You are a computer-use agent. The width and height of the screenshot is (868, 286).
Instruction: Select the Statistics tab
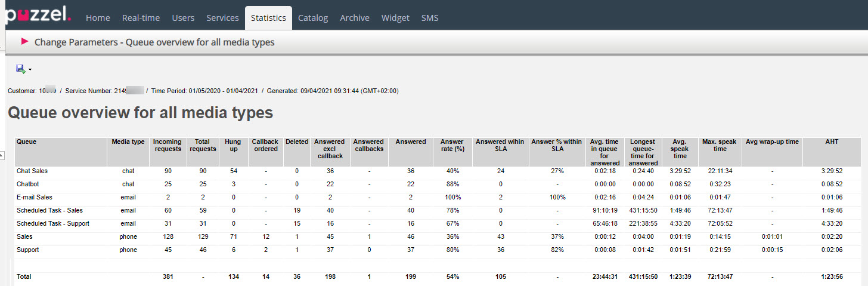pyautogui.click(x=268, y=18)
